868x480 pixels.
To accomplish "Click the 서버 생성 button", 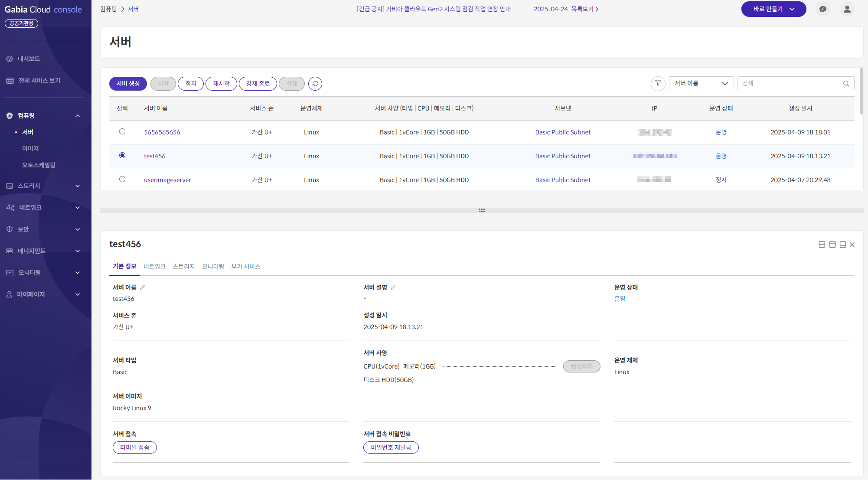I will pyautogui.click(x=128, y=84).
